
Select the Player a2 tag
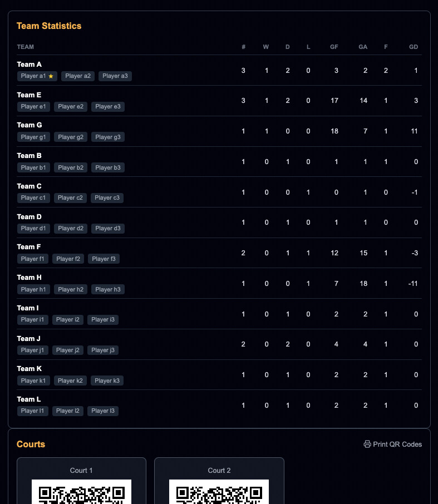pyautogui.click(x=78, y=76)
